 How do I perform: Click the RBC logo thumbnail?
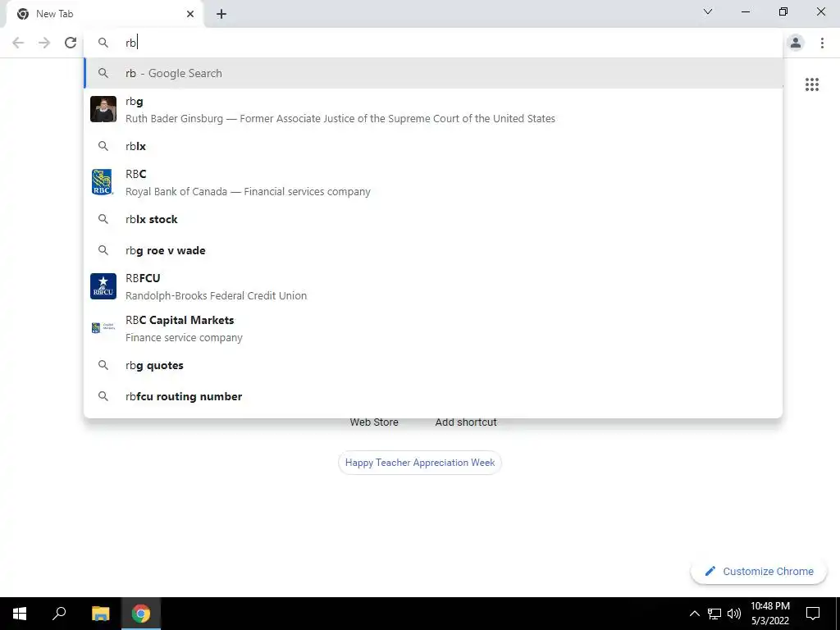click(x=103, y=182)
